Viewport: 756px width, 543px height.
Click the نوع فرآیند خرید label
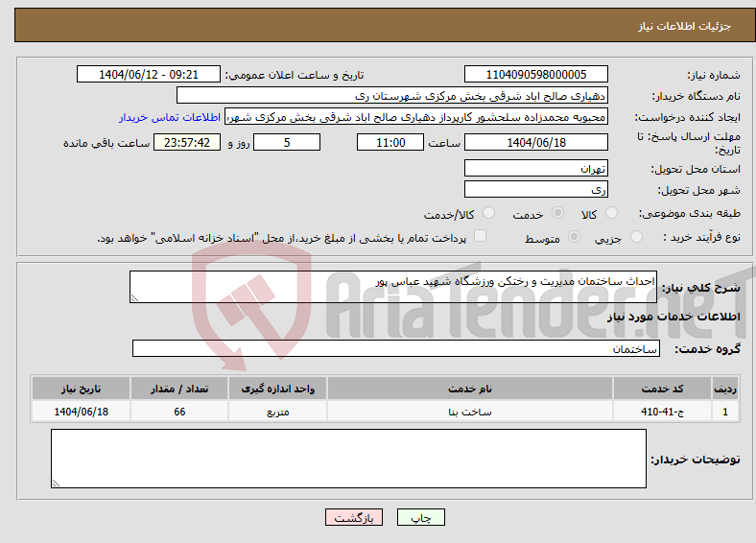click(x=701, y=237)
